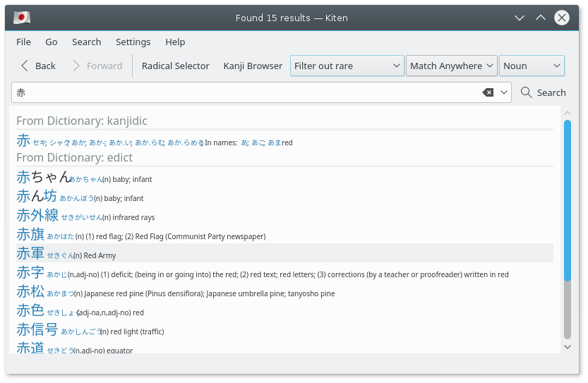This screenshot has height=383, width=588.
Task: Open the search history dropdown arrow
Action: [504, 92]
